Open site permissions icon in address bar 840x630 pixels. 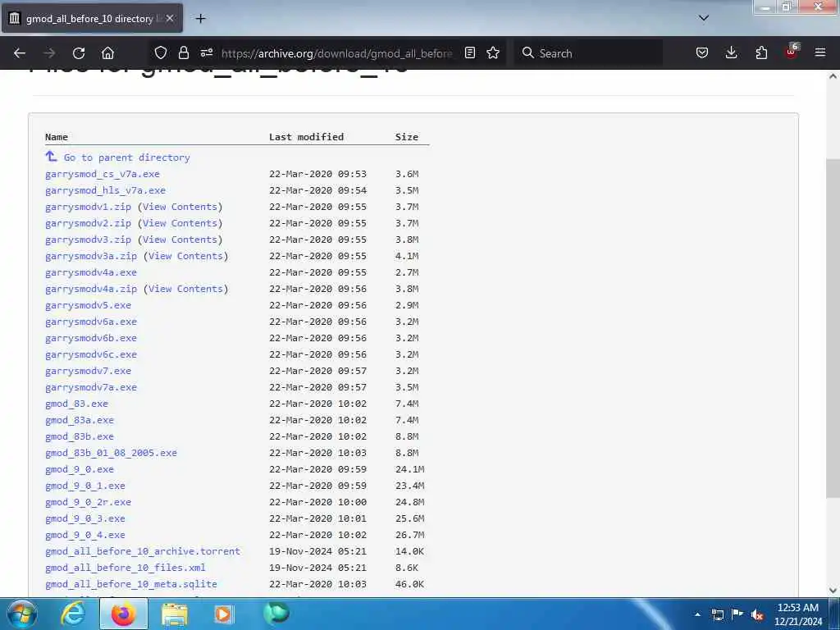[207, 52]
